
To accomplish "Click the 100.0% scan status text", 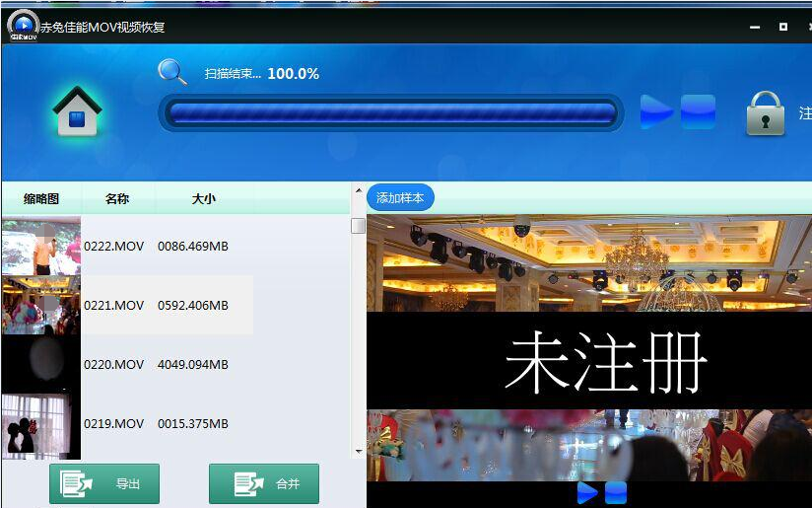I will pos(293,74).
